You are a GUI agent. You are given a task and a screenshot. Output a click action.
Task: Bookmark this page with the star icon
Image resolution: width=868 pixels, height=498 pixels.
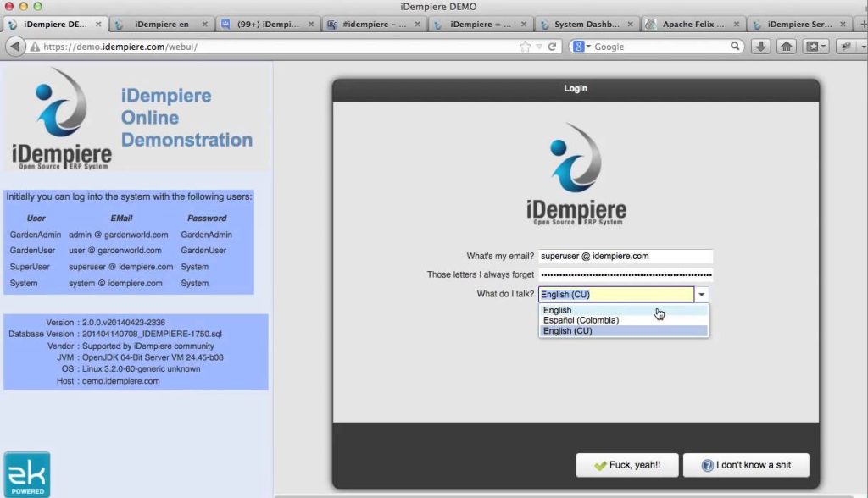(526, 47)
